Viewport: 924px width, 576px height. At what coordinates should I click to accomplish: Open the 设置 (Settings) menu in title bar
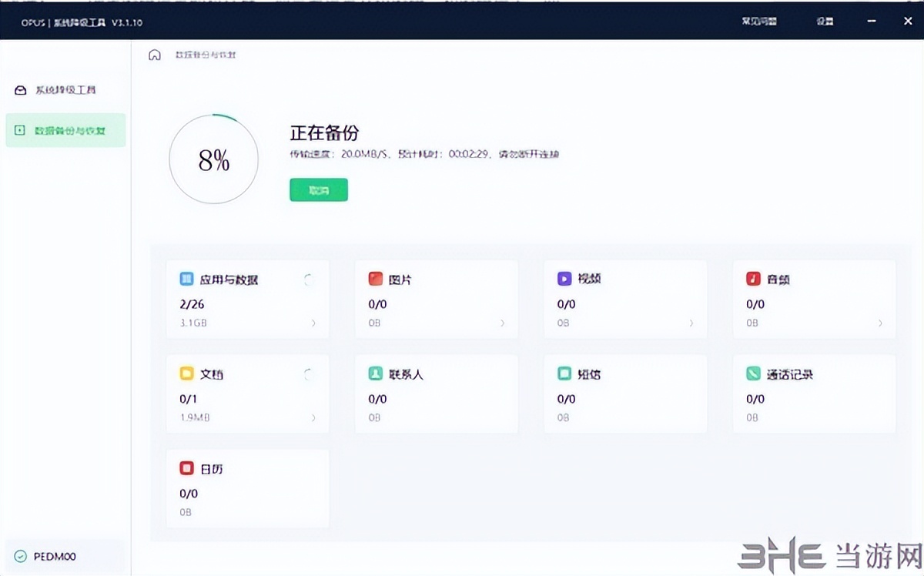824,21
